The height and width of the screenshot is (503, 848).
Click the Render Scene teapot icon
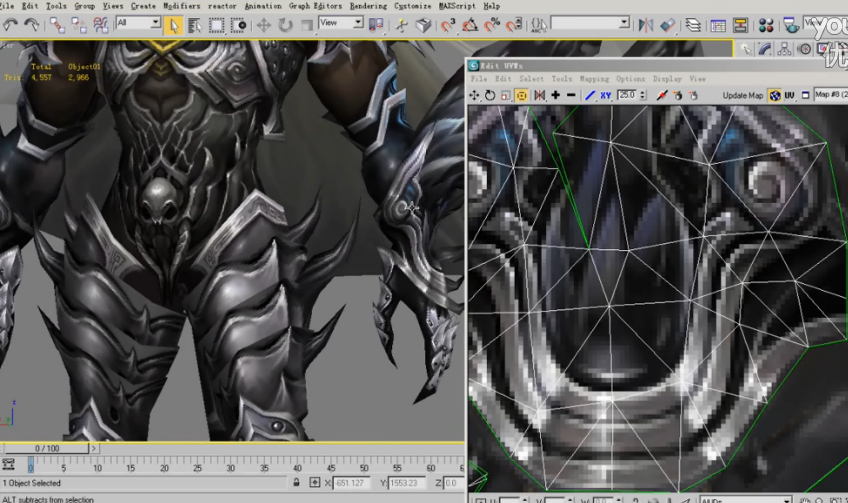[x=791, y=25]
